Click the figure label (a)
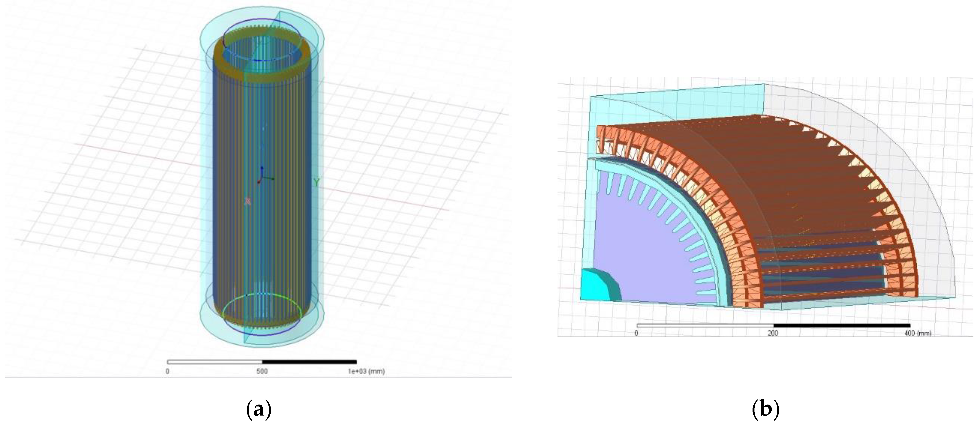 pyautogui.click(x=259, y=410)
